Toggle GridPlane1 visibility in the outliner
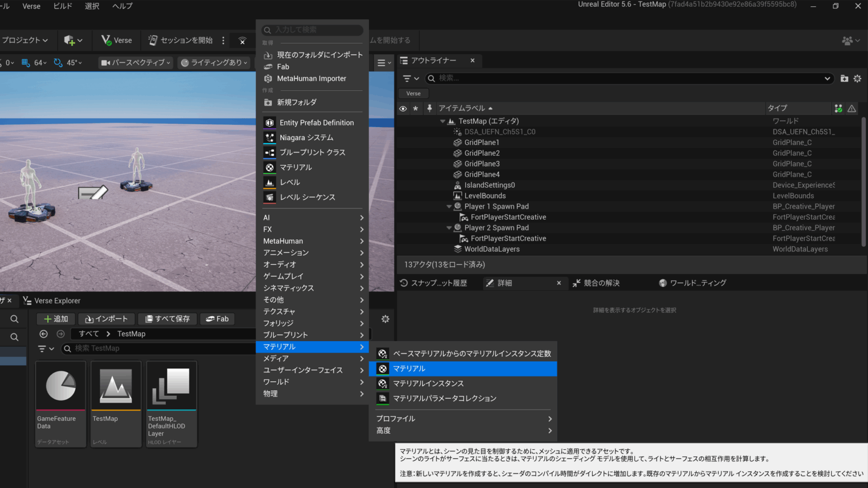Screen dimensions: 868x488 pyautogui.click(x=402, y=142)
